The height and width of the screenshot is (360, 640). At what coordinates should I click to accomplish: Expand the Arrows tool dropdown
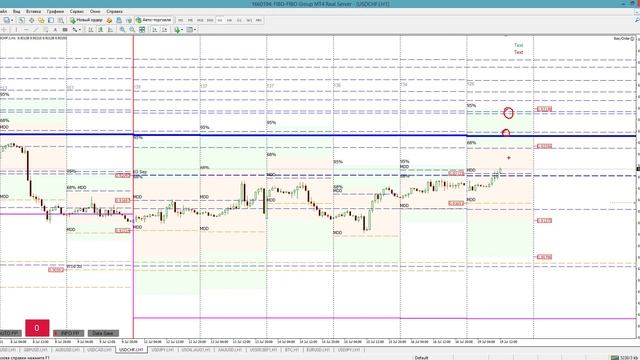coord(80,29)
